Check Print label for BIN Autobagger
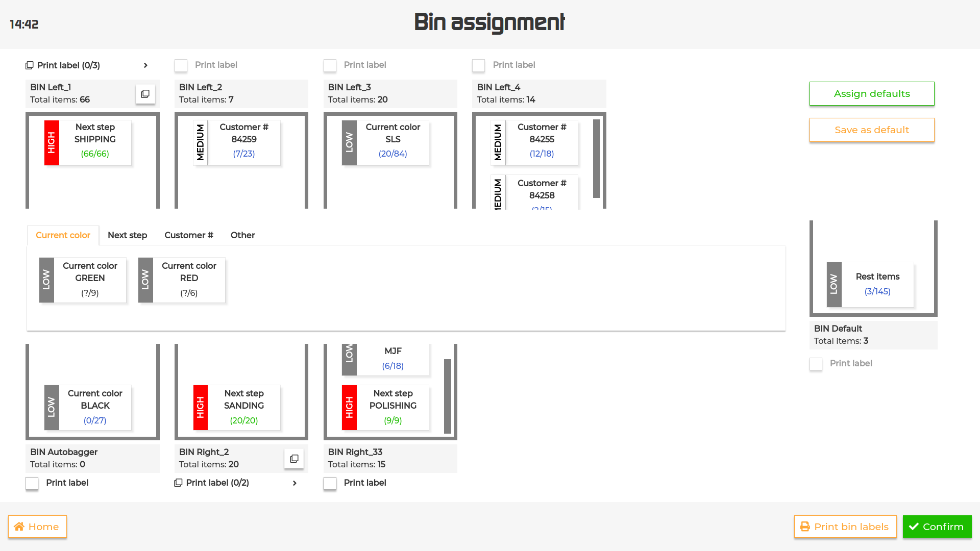The width and height of the screenshot is (980, 551). (32, 483)
